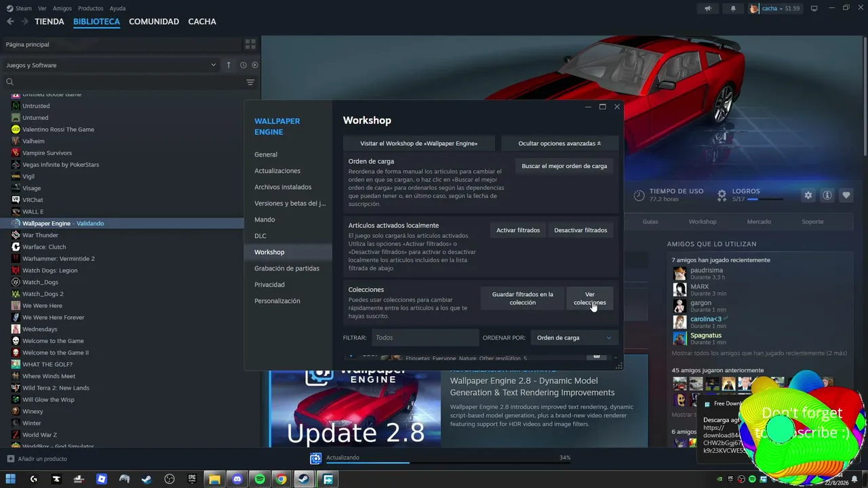
Task: Collapse options with Ocultar opciones avanzadas
Action: click(559, 144)
